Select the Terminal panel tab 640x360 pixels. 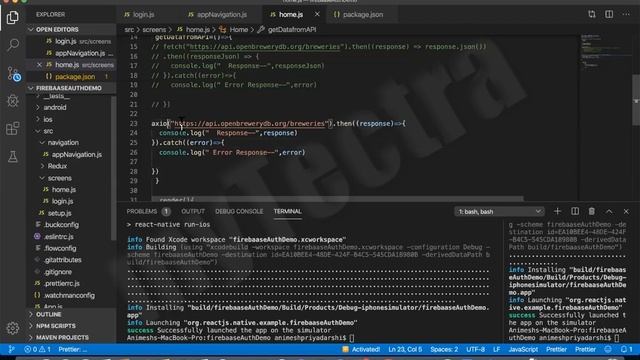pyautogui.click(x=287, y=211)
